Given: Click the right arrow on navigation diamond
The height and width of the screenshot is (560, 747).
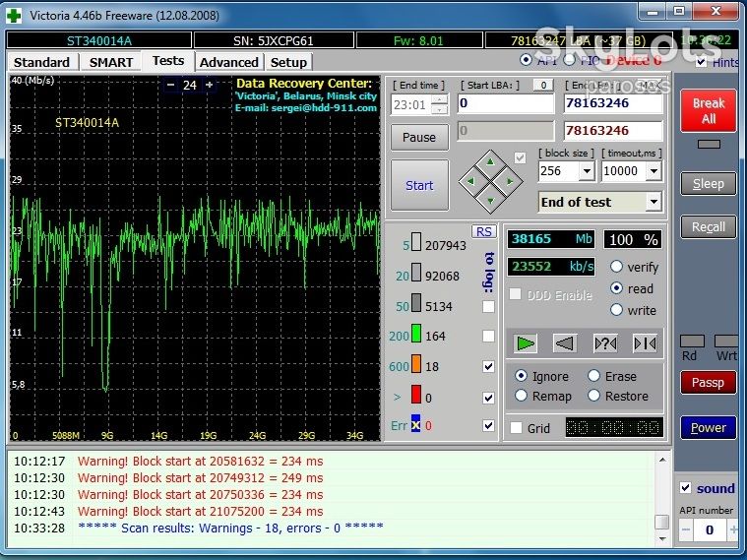Looking at the screenshot, I should click(x=510, y=181).
